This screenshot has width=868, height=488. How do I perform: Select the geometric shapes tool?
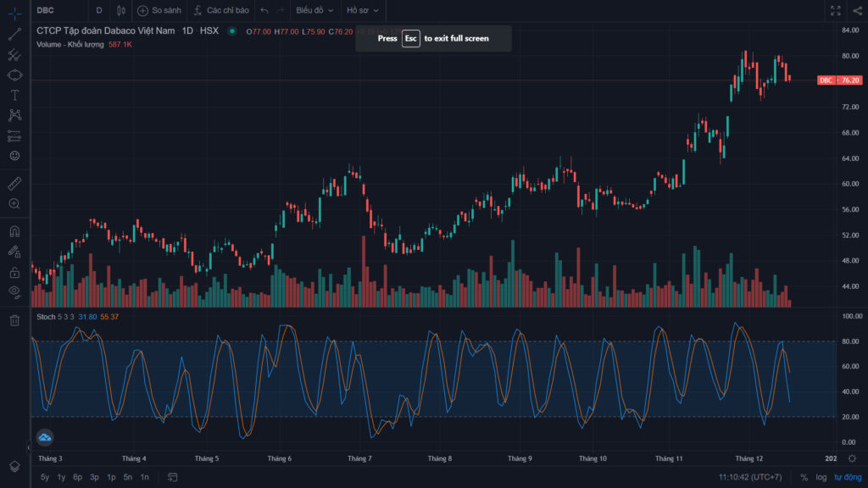pyautogui.click(x=15, y=75)
